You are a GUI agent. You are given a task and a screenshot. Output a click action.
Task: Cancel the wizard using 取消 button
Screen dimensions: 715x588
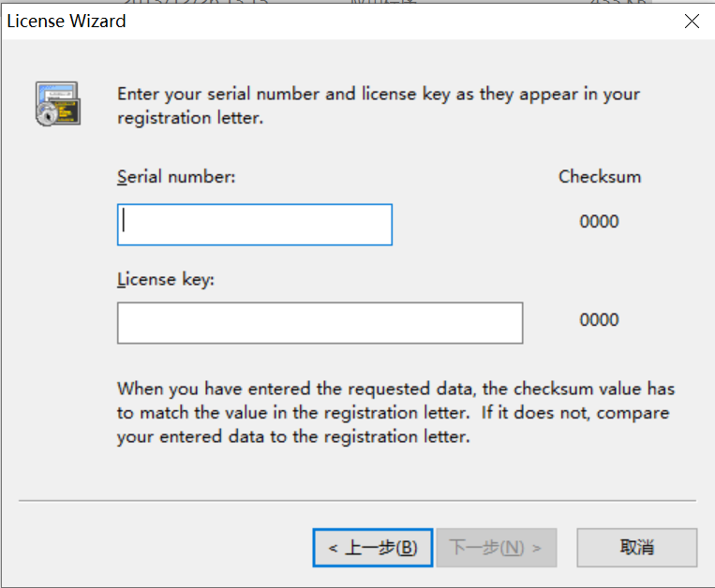pyautogui.click(x=636, y=548)
